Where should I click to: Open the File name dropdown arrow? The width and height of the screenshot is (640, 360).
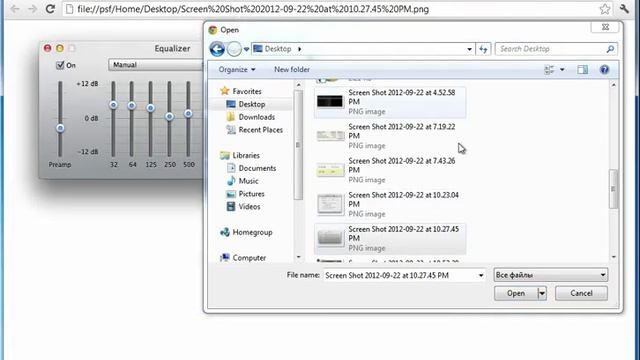481,276
